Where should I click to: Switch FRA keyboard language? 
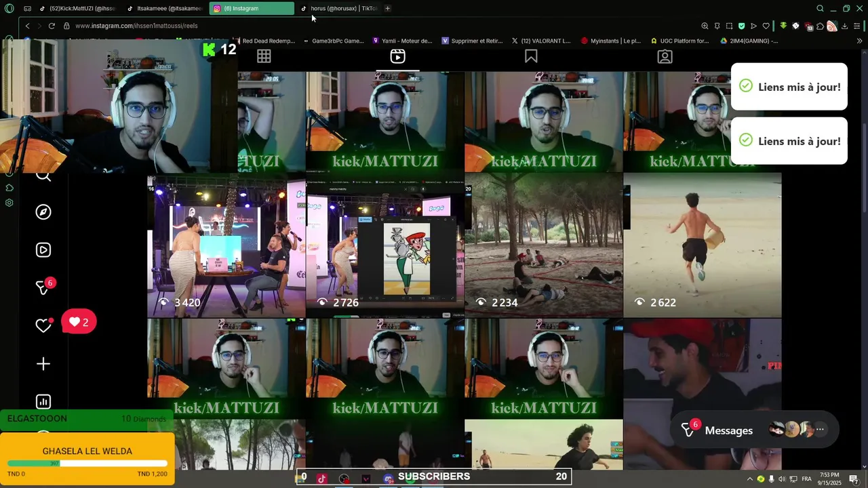pos(807,479)
